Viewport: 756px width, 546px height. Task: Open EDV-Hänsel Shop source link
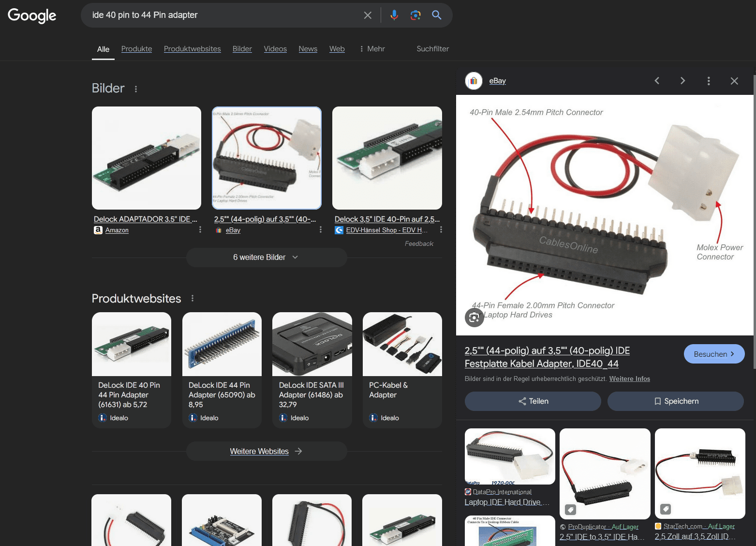(387, 230)
